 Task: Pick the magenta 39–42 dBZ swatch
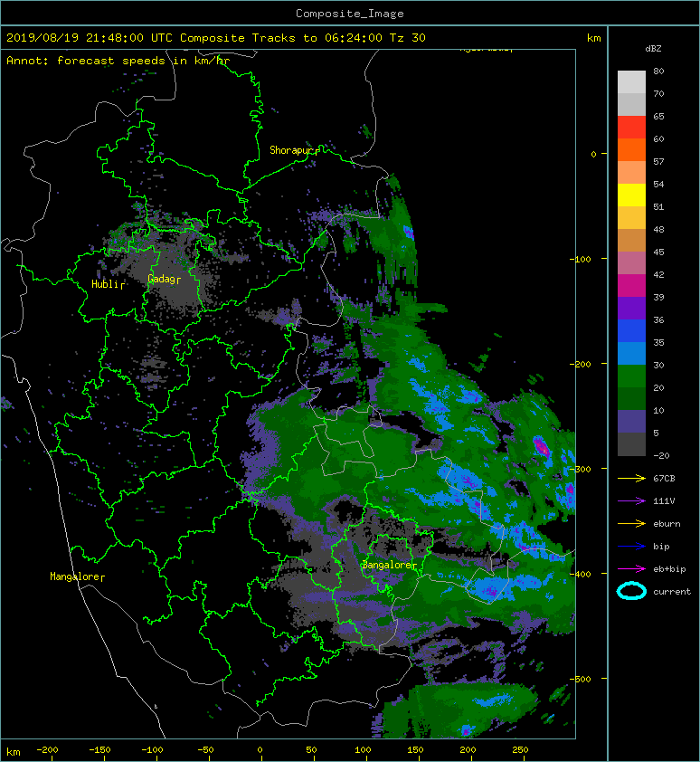click(x=631, y=285)
